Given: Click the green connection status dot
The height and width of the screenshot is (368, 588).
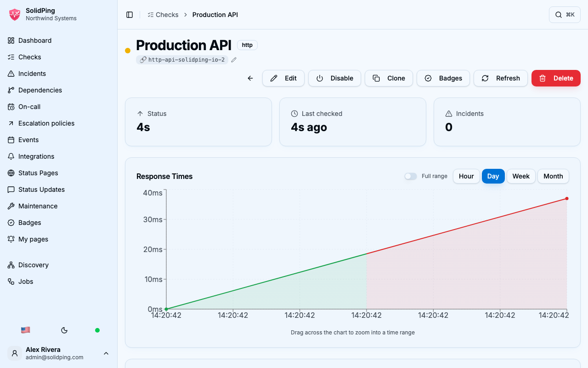Looking at the screenshot, I should [97, 330].
